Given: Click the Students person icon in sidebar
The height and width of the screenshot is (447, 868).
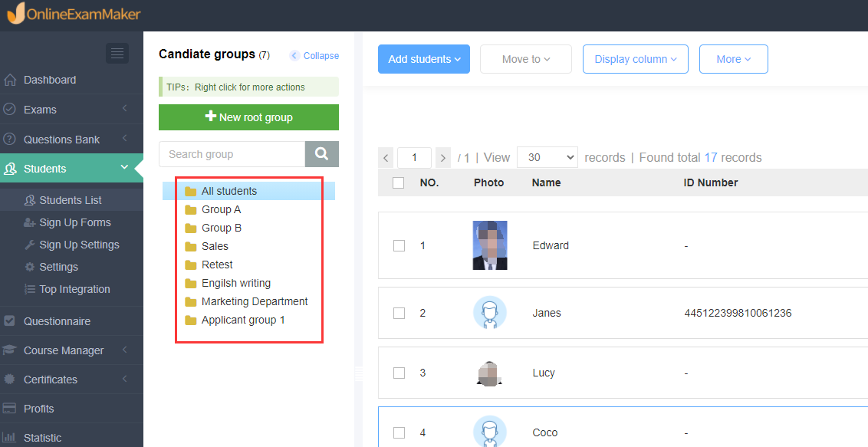Looking at the screenshot, I should [9, 169].
